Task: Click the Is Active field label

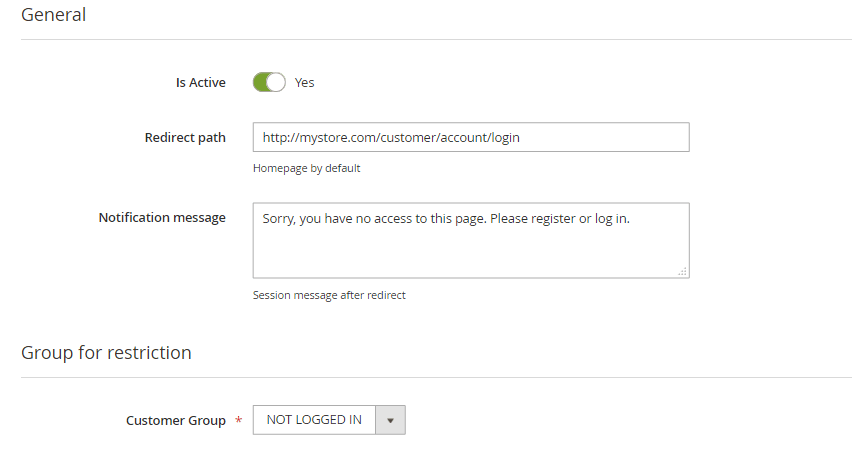Action: tap(201, 82)
